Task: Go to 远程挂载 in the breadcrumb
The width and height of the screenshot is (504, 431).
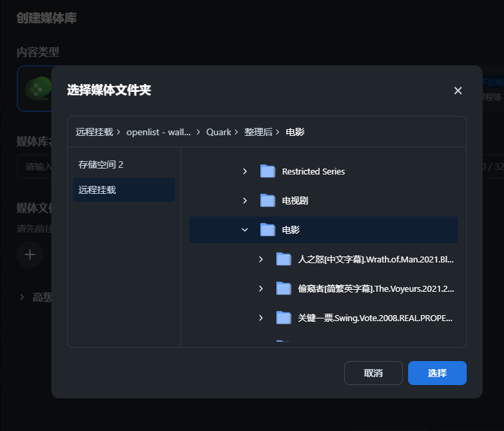Action: (x=95, y=132)
